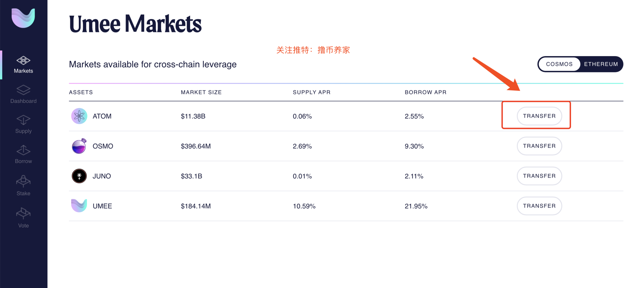Go to the Supply section icon
Viewport: 644px width, 288px height.
click(23, 120)
